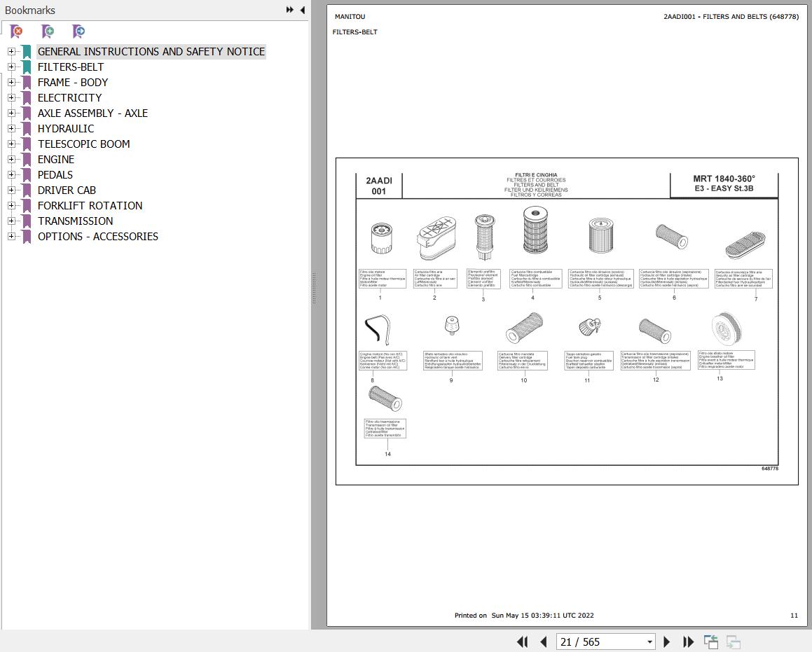Expand the FILTERS-BELT tree node
Screen dimensions: 812x652
[x=11, y=67]
